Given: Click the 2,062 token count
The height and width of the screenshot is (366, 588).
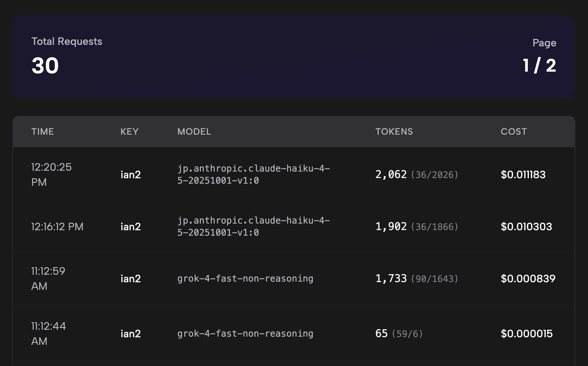Looking at the screenshot, I should point(391,174).
